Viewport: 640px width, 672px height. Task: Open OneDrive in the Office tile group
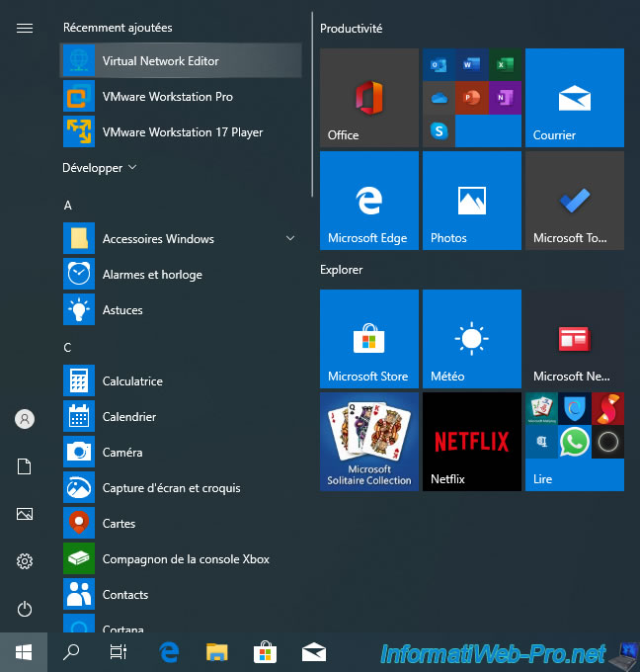pos(439,98)
